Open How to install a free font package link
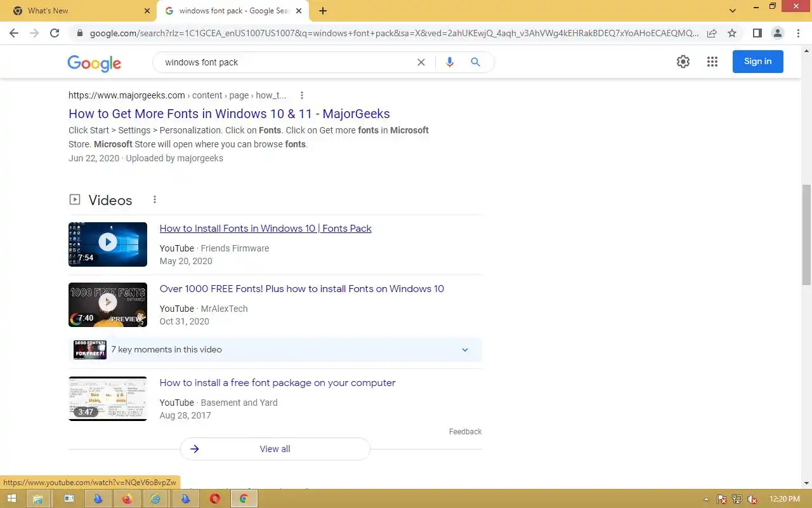Viewport: 812px width, 508px height. [x=277, y=383]
